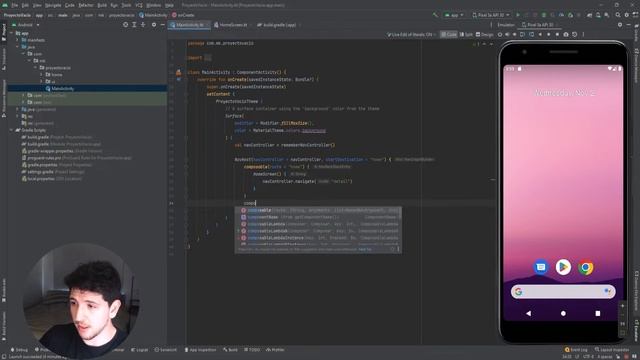Collapse the Gradle Scripts node
Screen dimensions: 640x360
click(x=12, y=130)
